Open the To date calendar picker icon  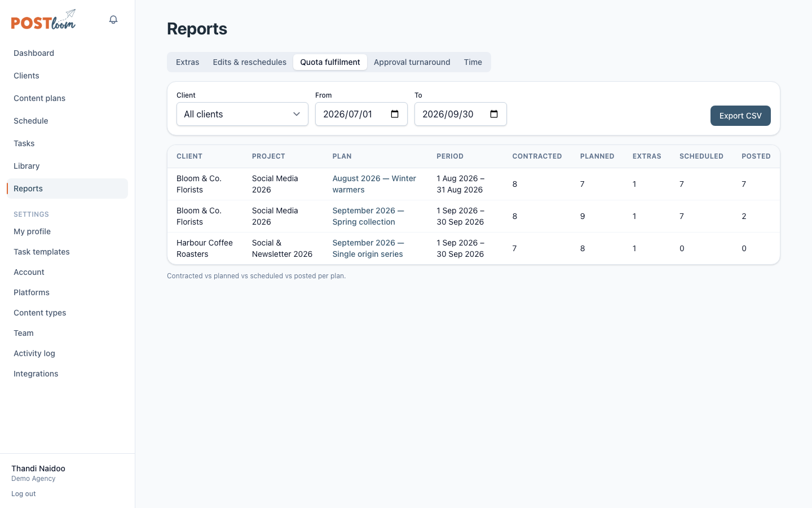(x=494, y=114)
